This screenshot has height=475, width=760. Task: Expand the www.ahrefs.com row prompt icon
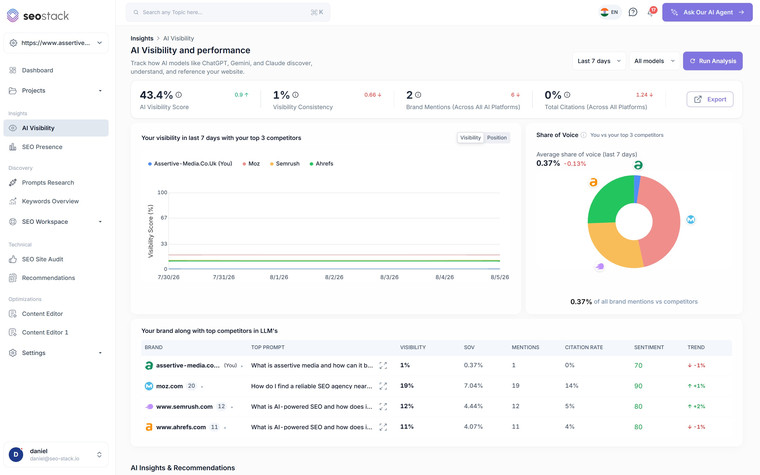point(383,427)
